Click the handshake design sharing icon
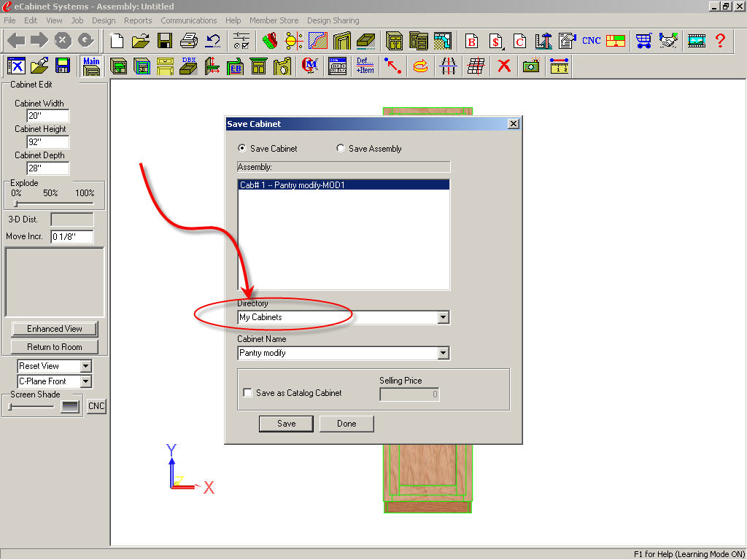 [668, 41]
